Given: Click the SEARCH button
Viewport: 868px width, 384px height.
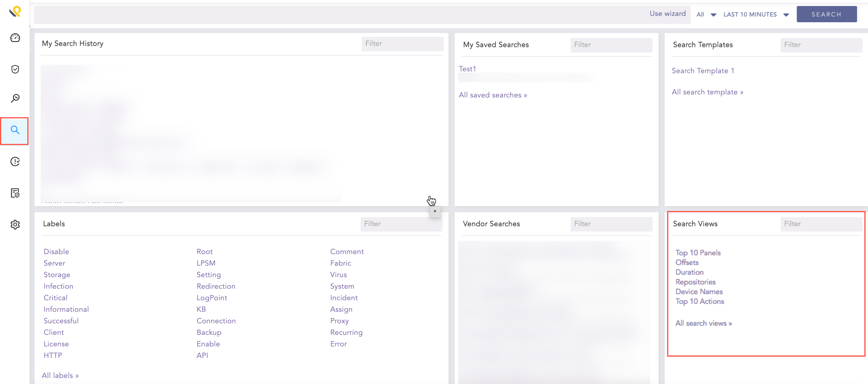Looking at the screenshot, I should pyautogui.click(x=826, y=14).
